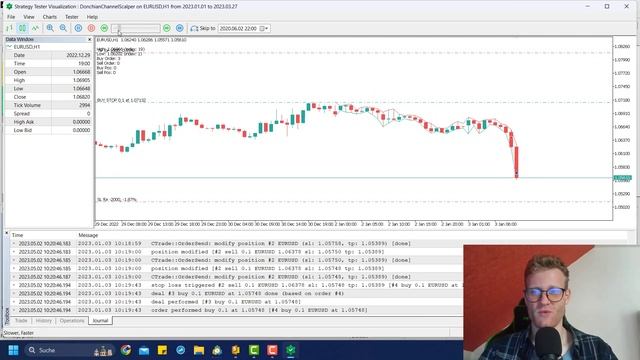This screenshot has height=360, width=640.
Task: Click the last red candle on chart
Action: pos(516,162)
